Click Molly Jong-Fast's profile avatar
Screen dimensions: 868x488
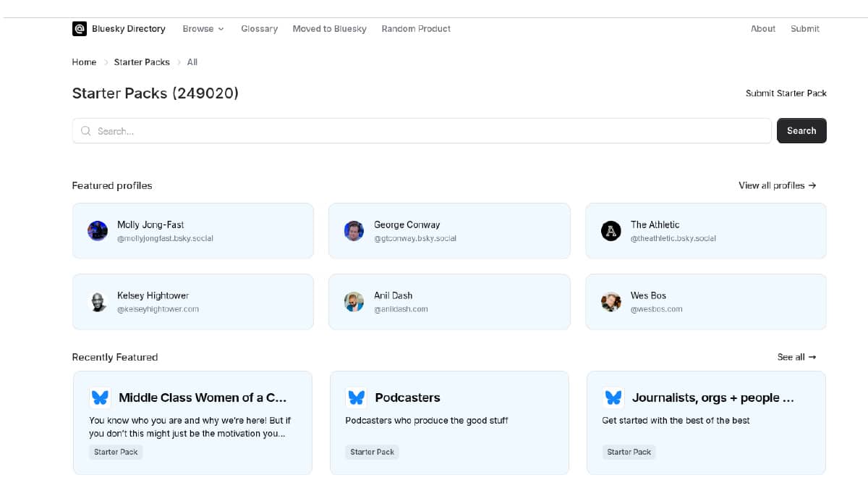click(98, 230)
